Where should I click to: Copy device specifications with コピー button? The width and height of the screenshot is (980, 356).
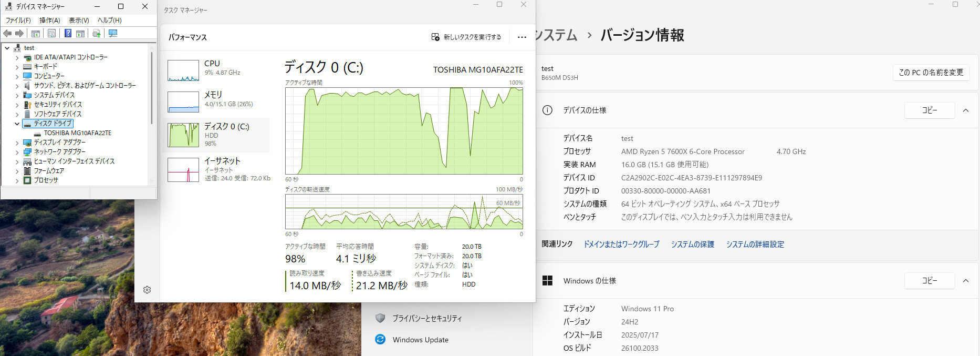click(x=930, y=110)
